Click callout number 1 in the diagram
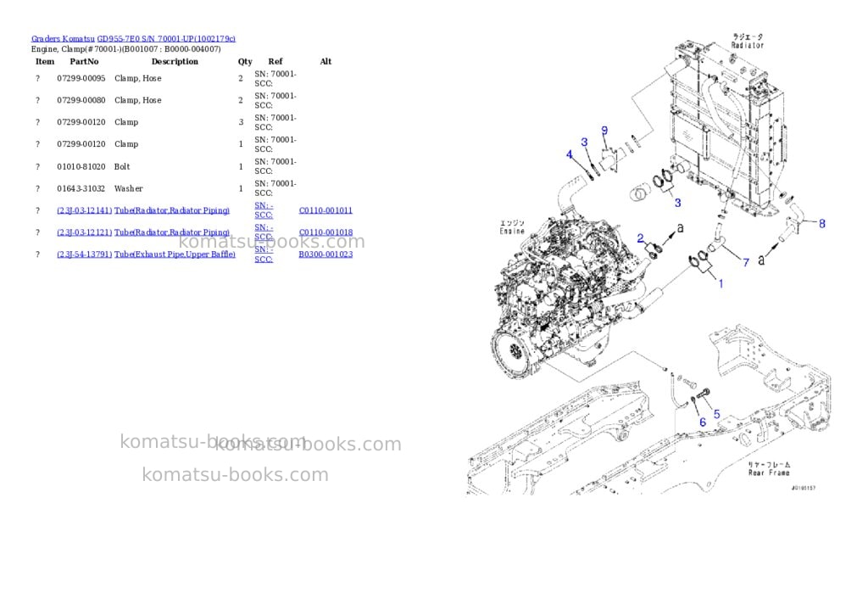Image resolution: width=868 pixels, height=615 pixels. point(721,283)
